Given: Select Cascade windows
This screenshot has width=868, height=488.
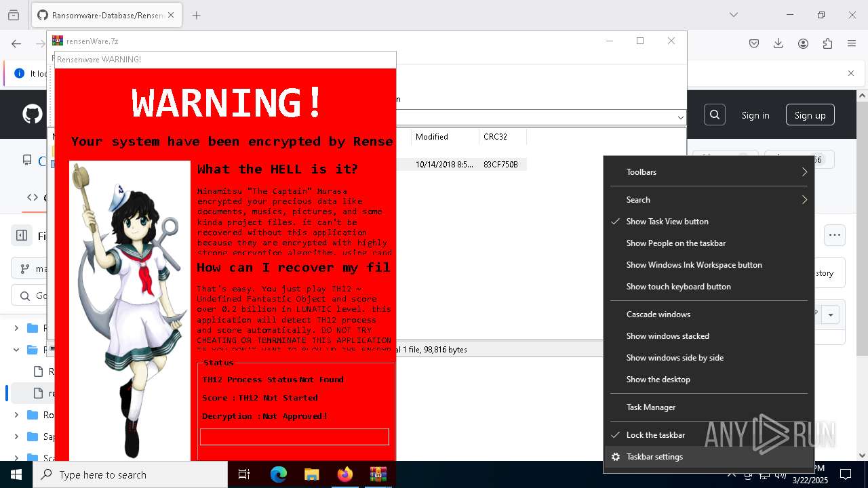Looking at the screenshot, I should click(709, 314).
